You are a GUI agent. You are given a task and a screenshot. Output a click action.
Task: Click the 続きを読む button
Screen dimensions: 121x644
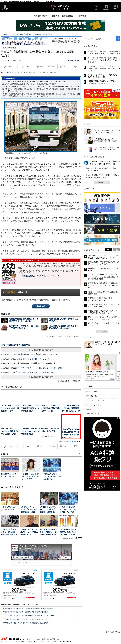pyautogui.click(x=41, y=306)
